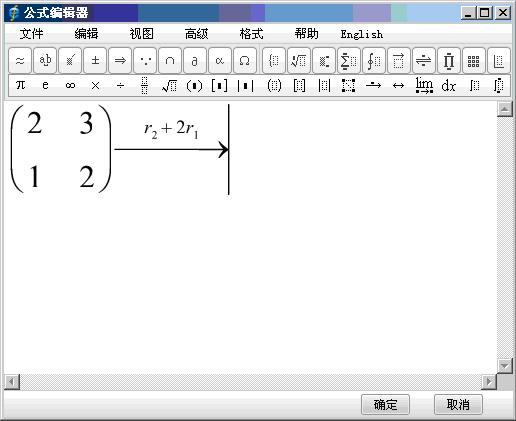The width and height of the screenshot is (516, 421).
Task: Insert the infinity symbol
Action: [x=70, y=86]
